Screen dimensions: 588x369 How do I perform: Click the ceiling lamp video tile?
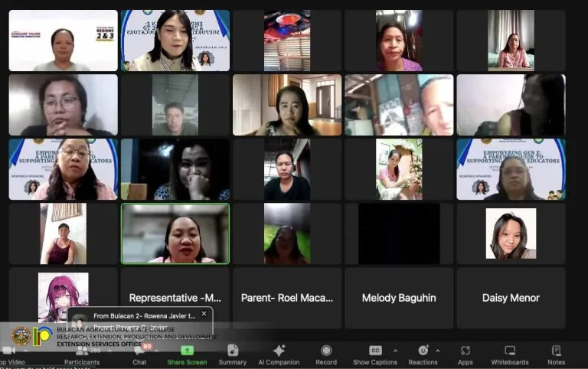(x=287, y=41)
